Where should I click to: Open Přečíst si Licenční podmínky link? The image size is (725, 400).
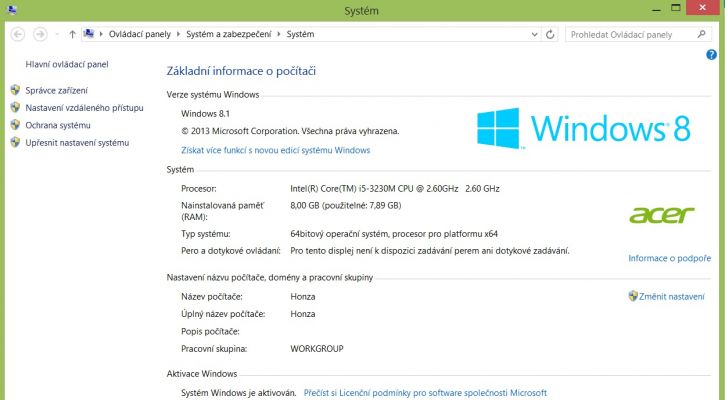[x=425, y=393]
